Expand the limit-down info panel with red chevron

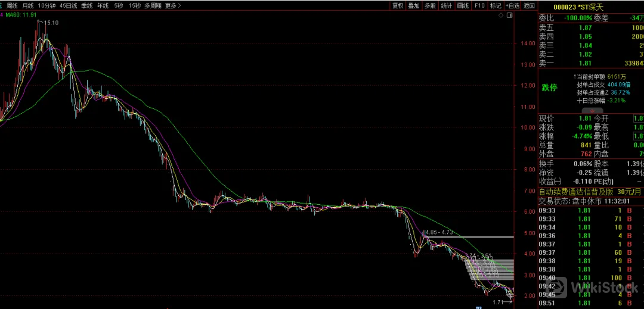[x=592, y=110]
